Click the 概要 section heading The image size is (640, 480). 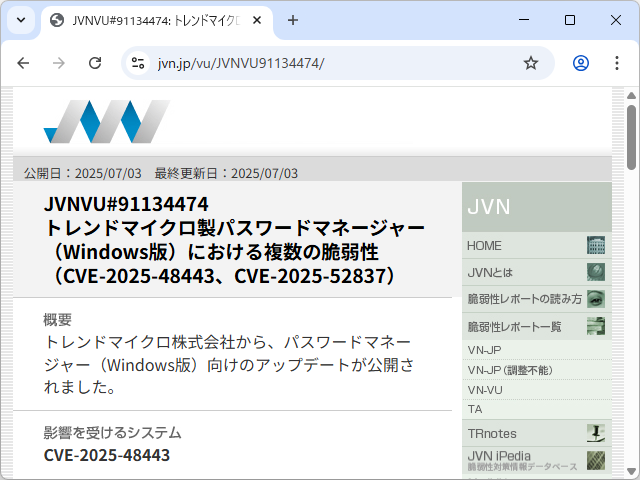(x=58, y=320)
